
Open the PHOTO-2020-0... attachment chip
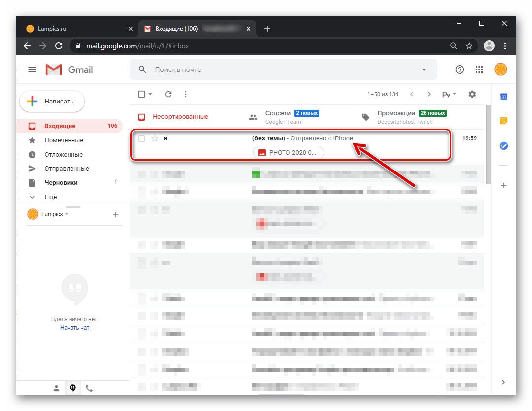[x=289, y=153]
